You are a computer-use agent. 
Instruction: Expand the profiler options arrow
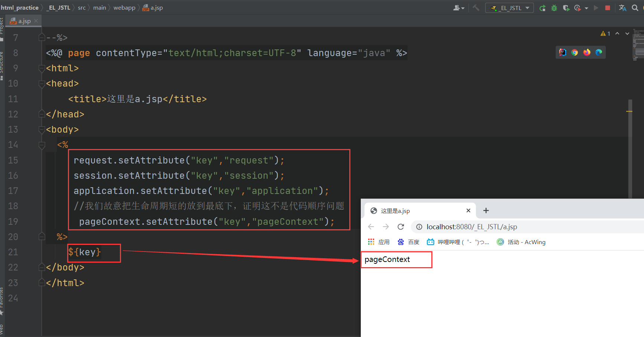tap(586, 8)
